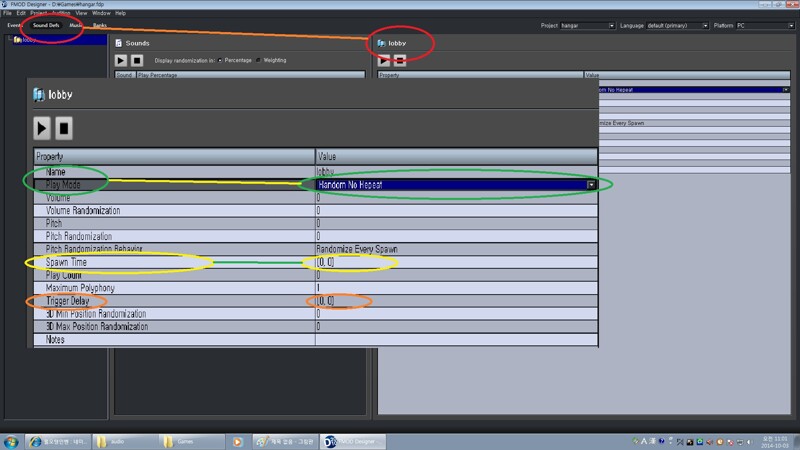Click the Randomize Every Spawn value
This screenshot has width=800, height=450.
tap(357, 249)
